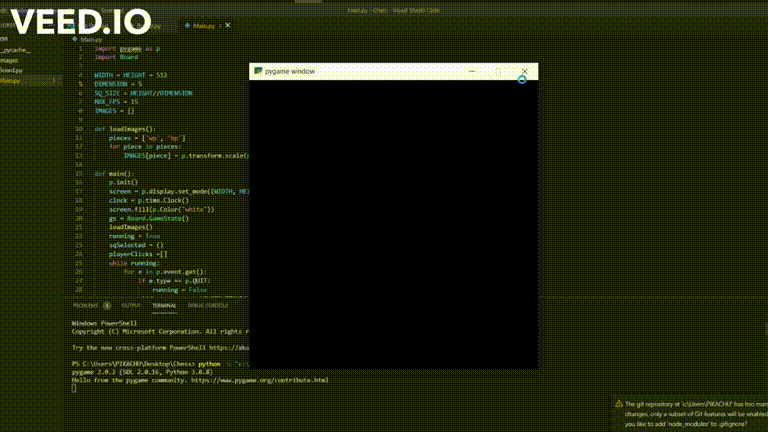Image resolution: width=768 pixels, height=432 pixels.
Task: Click the warning icon in git notification
Action: click(619, 404)
